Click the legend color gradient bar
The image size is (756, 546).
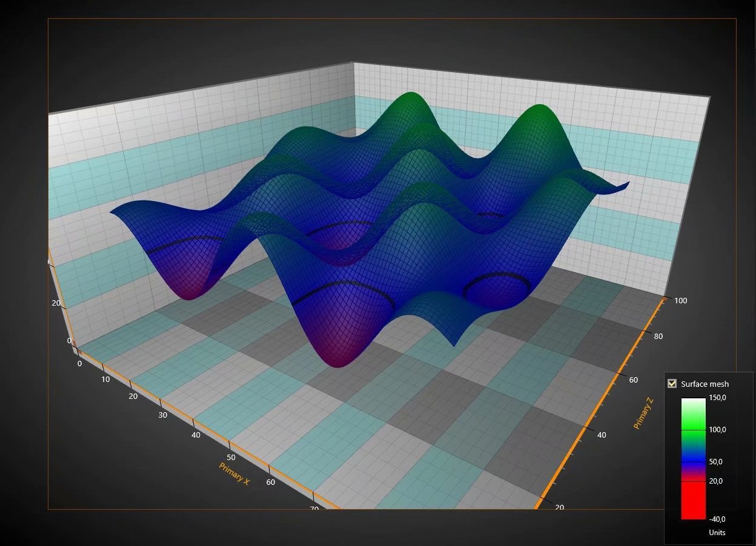coord(693,458)
